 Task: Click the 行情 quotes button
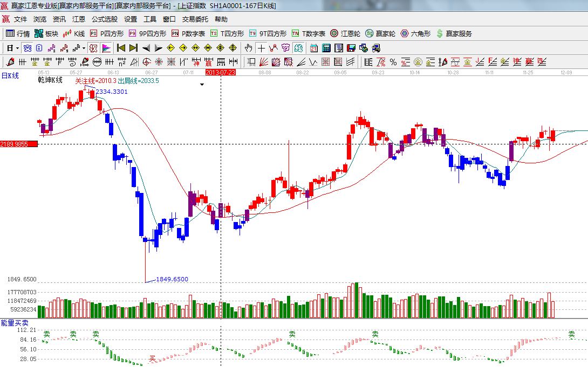coord(18,33)
